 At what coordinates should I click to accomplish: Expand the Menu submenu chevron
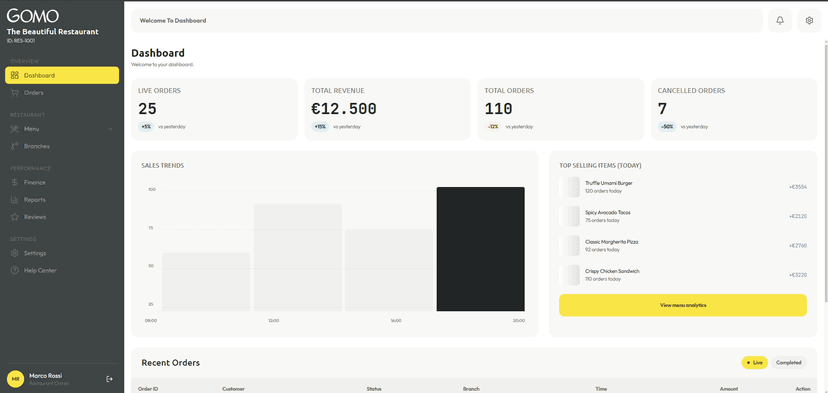(x=110, y=129)
